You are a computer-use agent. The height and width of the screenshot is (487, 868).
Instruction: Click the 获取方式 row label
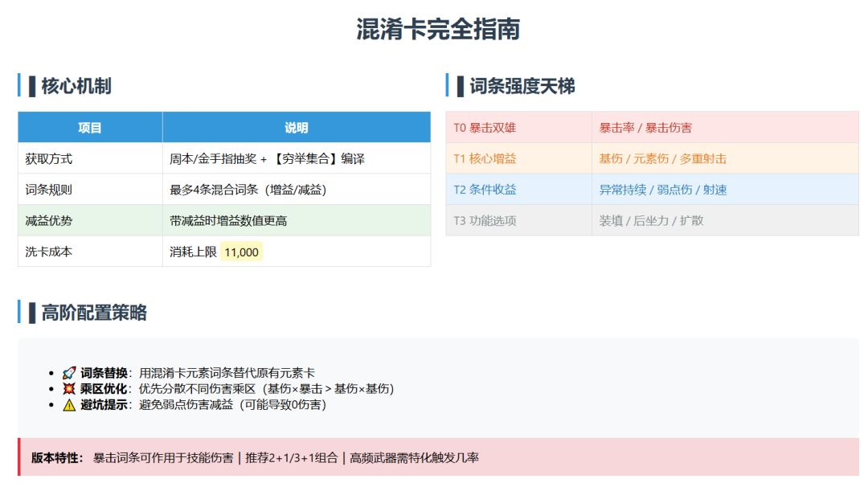click(x=49, y=159)
